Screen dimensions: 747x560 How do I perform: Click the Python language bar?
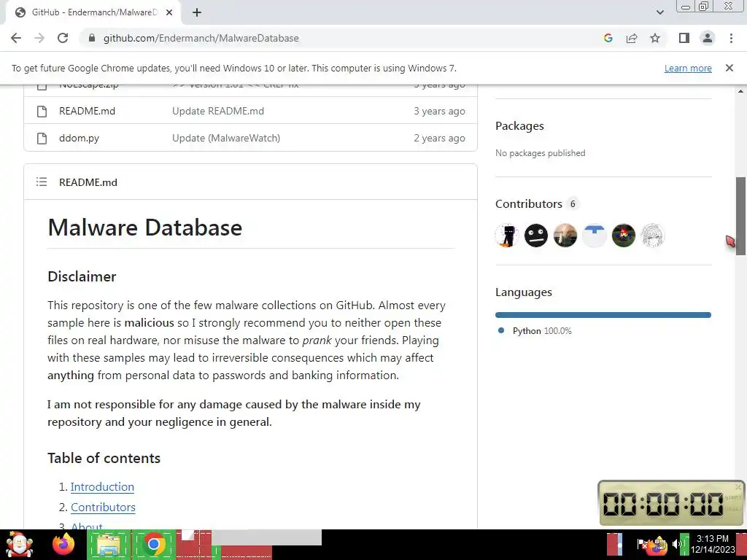coord(603,315)
